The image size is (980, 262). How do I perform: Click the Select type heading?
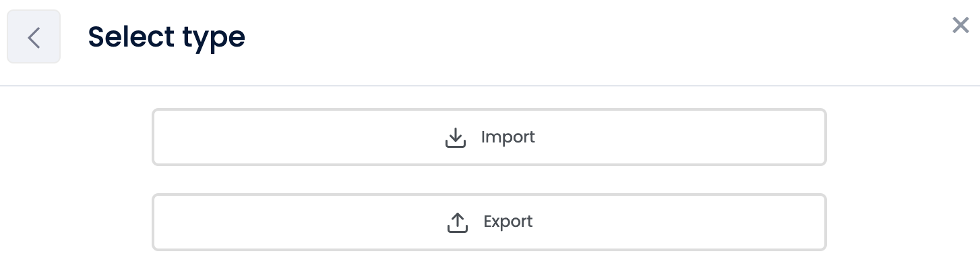[x=166, y=37]
